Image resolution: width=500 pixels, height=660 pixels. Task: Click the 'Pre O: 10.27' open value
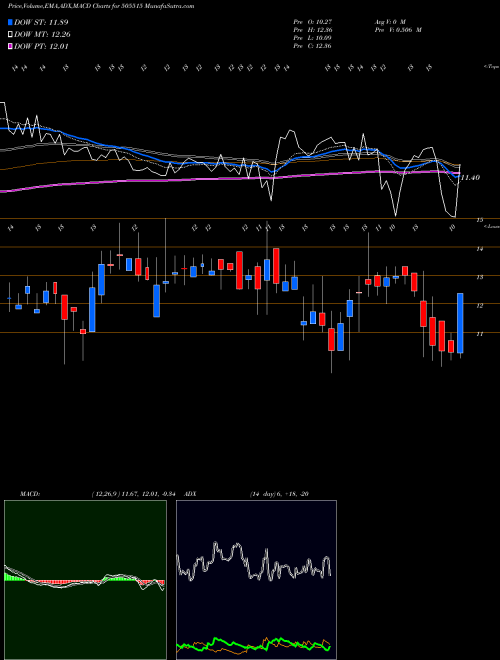[x=313, y=21]
